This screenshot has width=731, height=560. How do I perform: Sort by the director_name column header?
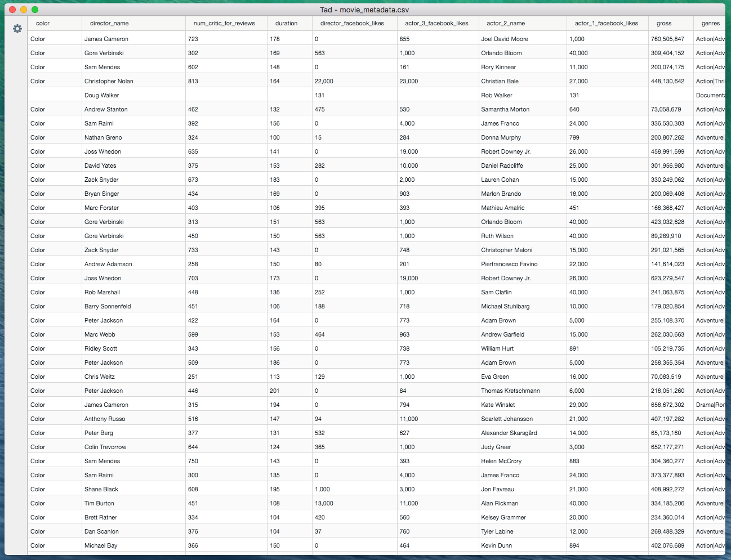[x=133, y=23]
